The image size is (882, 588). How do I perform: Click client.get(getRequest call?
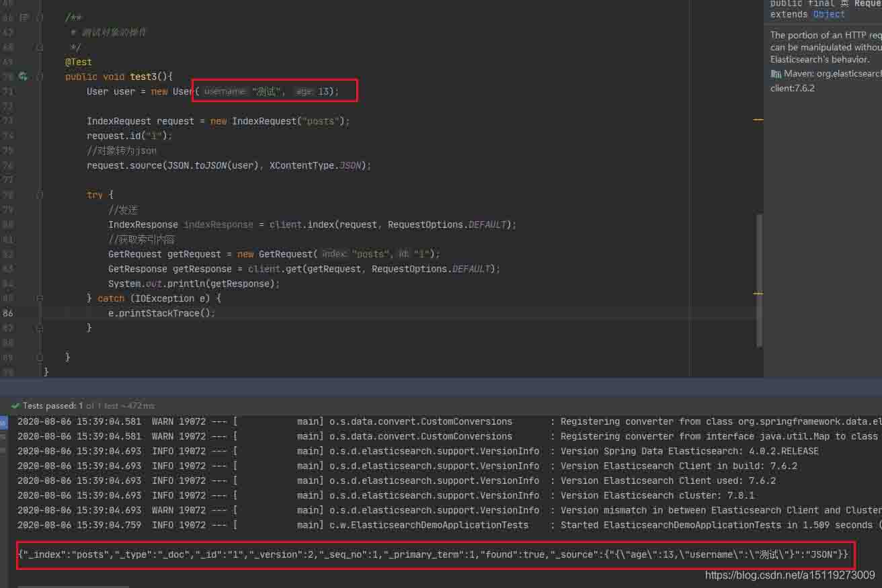pos(305,269)
